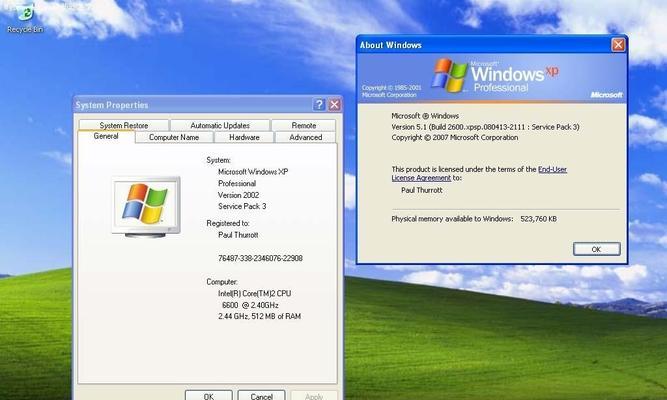Click the 'Microsoft Windows XP' system text
This screenshot has height=400, width=667.
(253, 171)
